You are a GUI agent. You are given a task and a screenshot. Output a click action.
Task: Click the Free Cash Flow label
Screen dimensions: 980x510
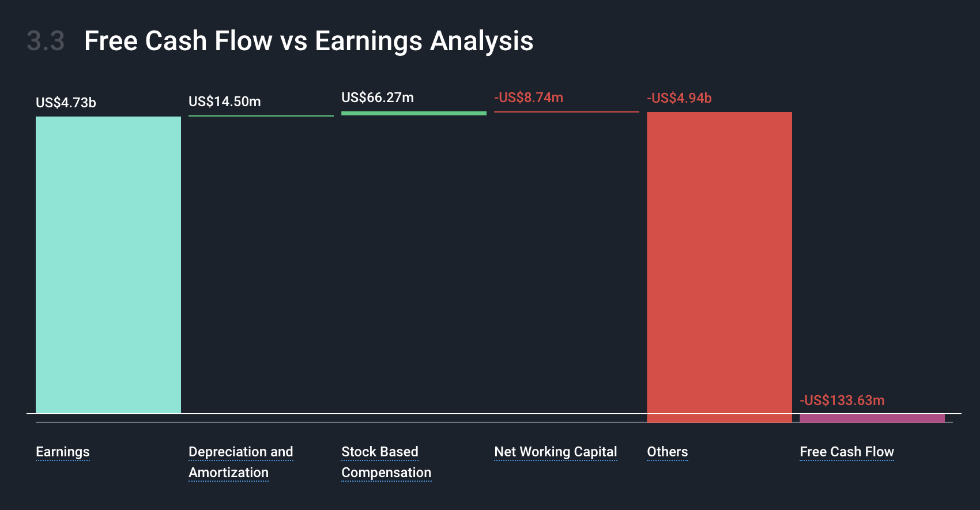coord(847,452)
